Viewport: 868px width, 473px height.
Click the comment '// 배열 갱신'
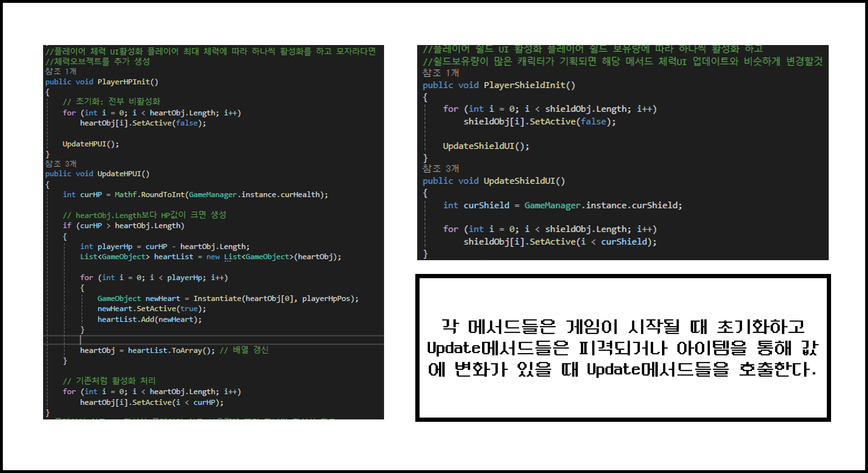pos(244,350)
